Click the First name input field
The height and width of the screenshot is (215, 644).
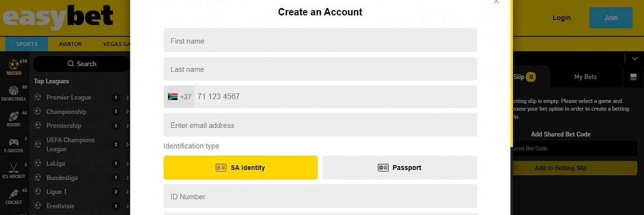click(320, 41)
